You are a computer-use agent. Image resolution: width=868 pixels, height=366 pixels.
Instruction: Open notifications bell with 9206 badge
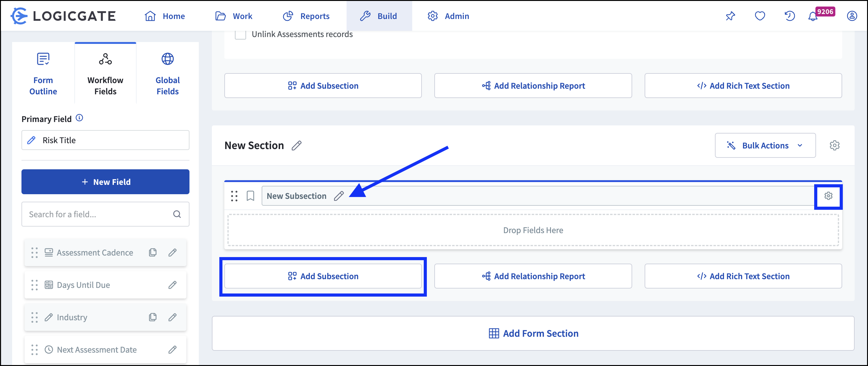813,16
